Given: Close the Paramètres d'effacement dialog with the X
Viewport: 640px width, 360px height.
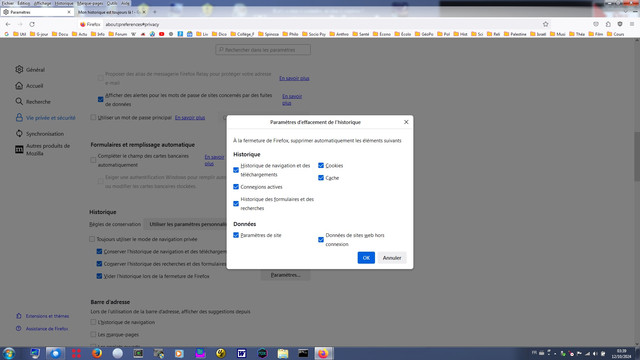Looking at the screenshot, I should point(406,122).
